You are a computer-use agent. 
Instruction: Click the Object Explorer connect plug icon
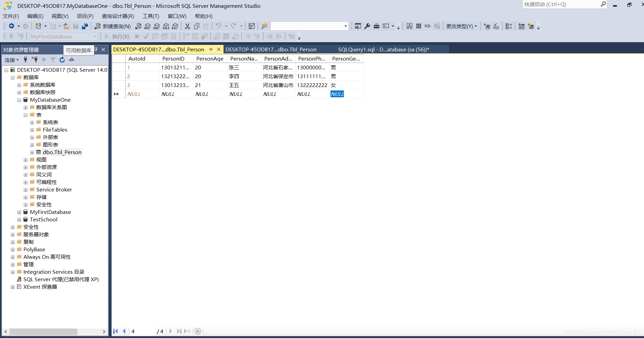[25, 60]
